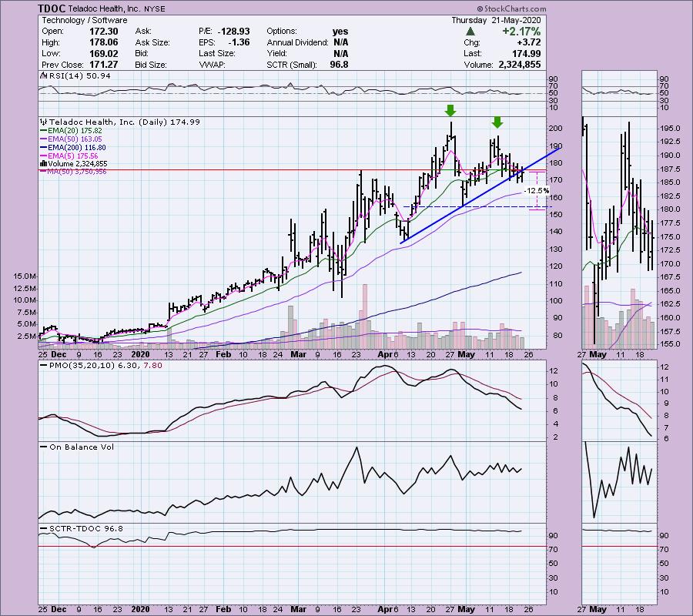Click the Open value 172.30
Screen dimensions: 693x616
click(x=104, y=32)
